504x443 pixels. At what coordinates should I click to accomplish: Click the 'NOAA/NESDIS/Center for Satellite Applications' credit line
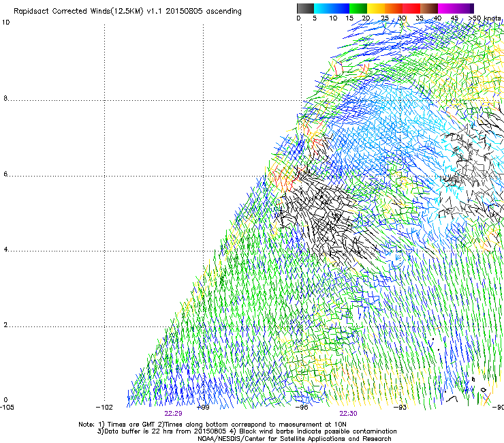[x=294, y=439]
